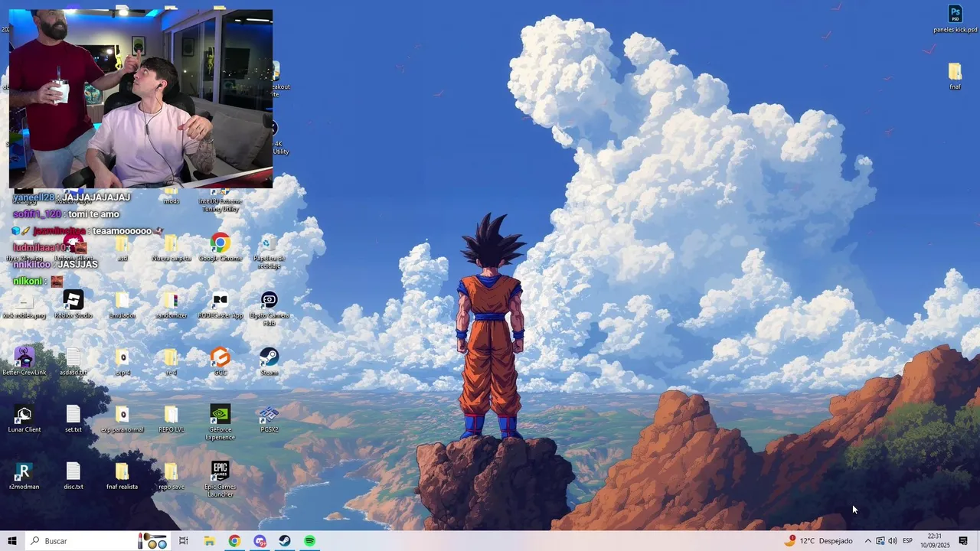Open the Google Chrome desktop shortcut

[x=220, y=248]
